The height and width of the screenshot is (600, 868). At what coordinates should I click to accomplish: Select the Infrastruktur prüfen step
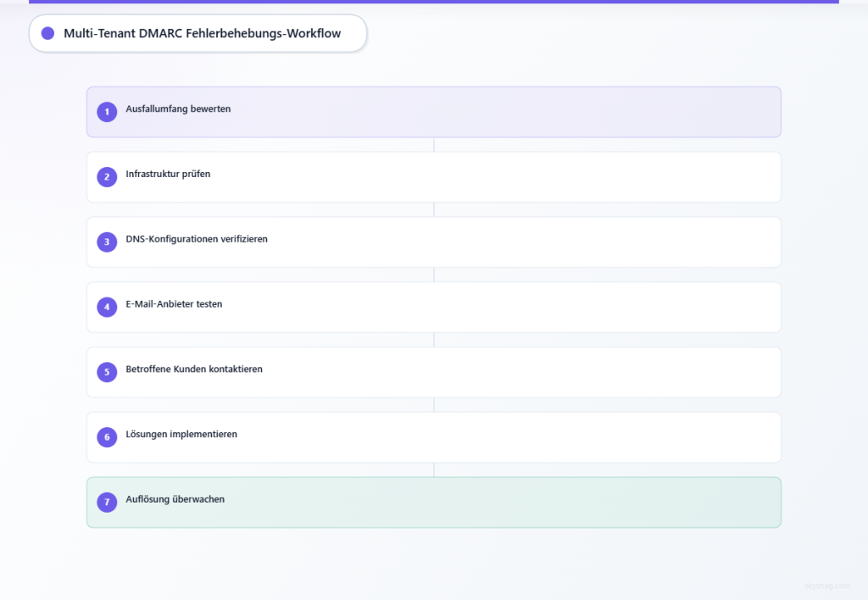click(x=433, y=176)
